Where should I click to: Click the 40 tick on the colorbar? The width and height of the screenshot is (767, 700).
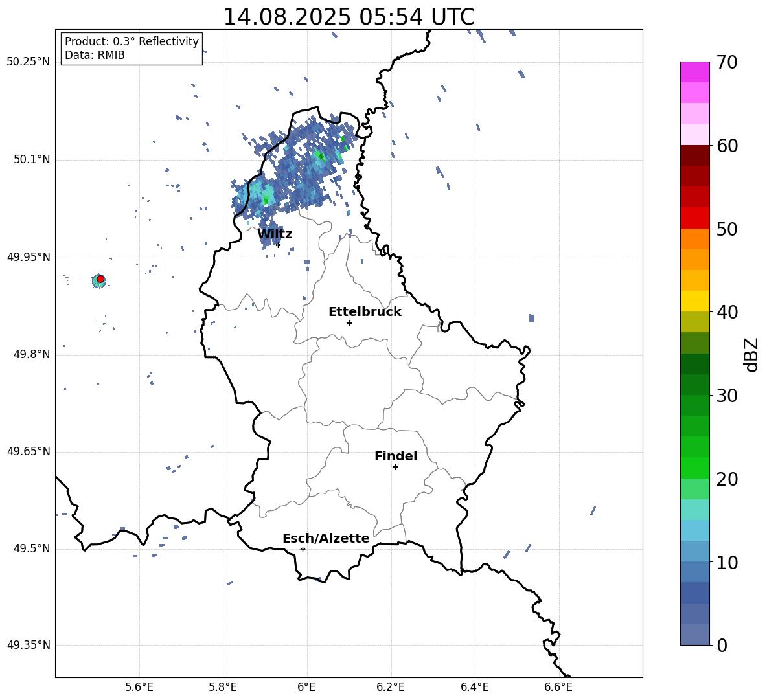(x=727, y=312)
